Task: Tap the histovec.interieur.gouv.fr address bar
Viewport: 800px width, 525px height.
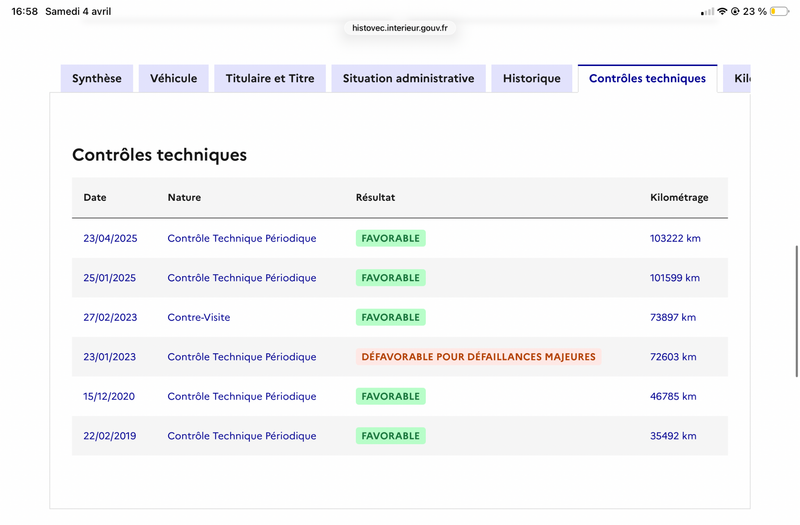Action: (400, 28)
